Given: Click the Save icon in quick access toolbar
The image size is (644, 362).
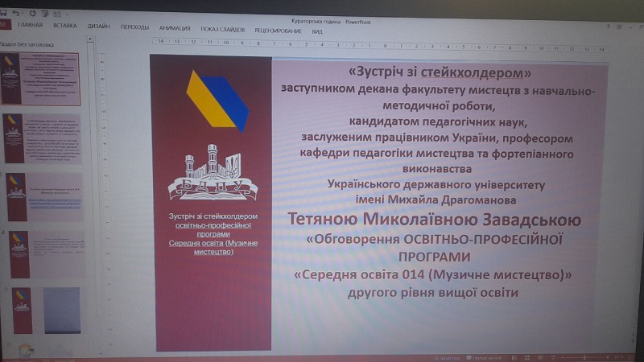Looking at the screenshot, I should pos(3,13).
